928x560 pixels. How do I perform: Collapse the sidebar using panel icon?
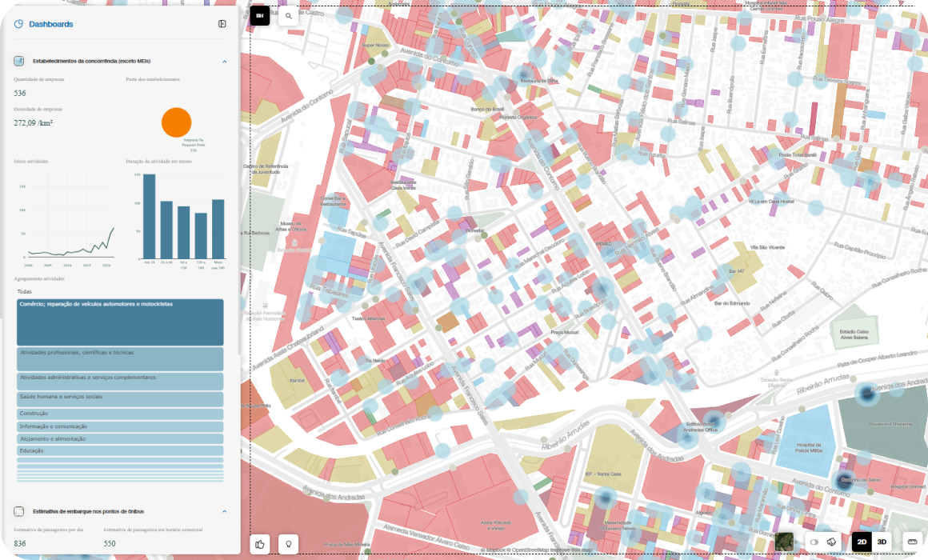coord(222,24)
